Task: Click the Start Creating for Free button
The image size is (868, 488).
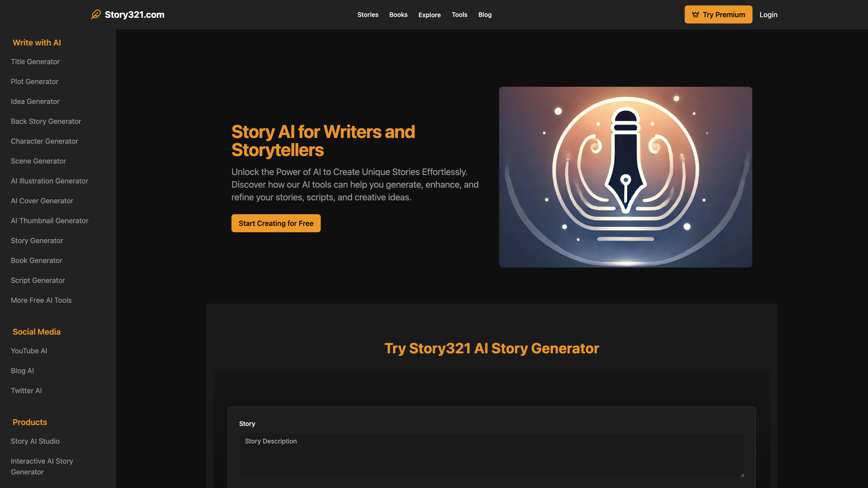Action: (276, 223)
